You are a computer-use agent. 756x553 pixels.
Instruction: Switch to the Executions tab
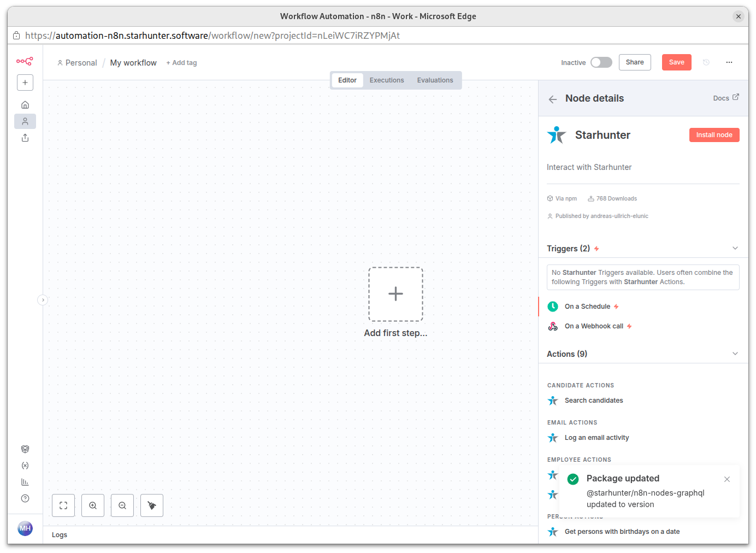[x=387, y=80]
